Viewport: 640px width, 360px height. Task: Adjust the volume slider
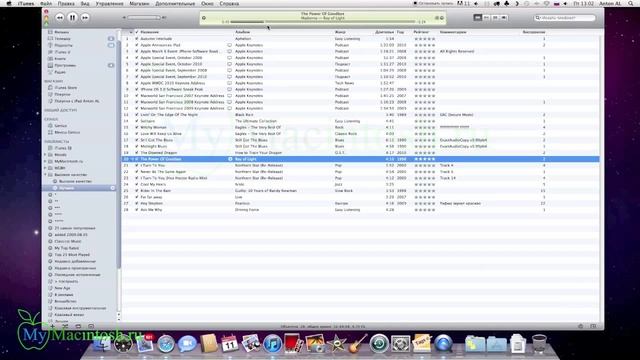tap(144, 18)
